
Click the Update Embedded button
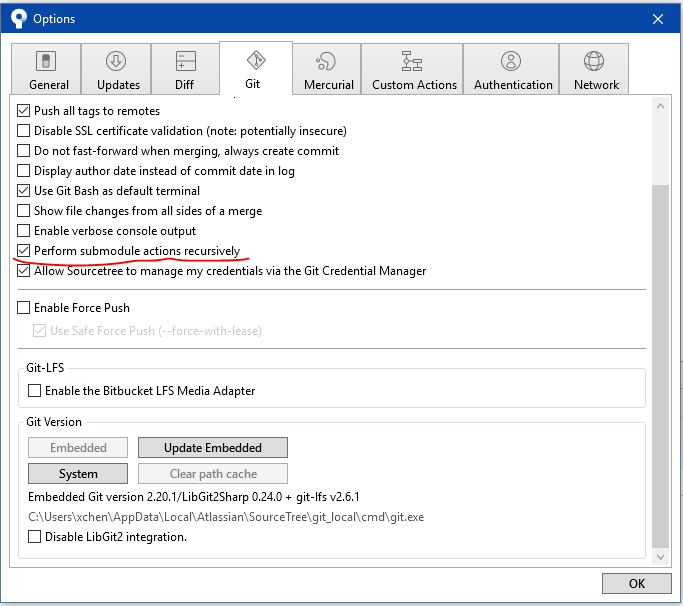pos(213,447)
